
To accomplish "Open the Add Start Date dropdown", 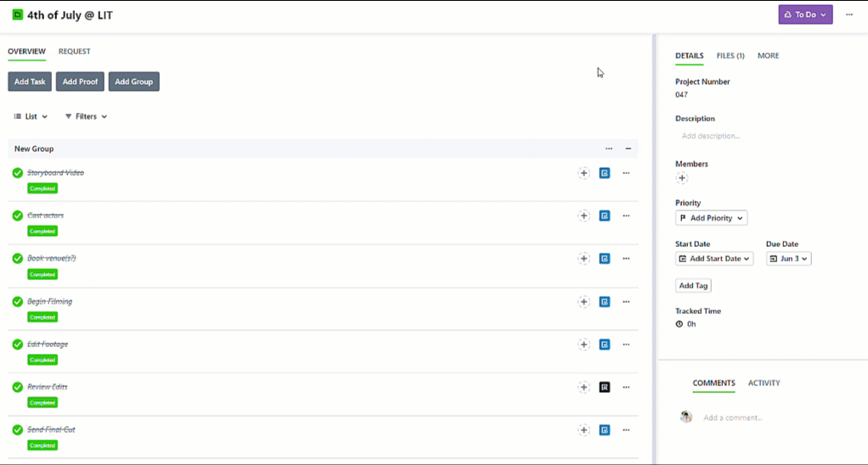I will coord(714,258).
